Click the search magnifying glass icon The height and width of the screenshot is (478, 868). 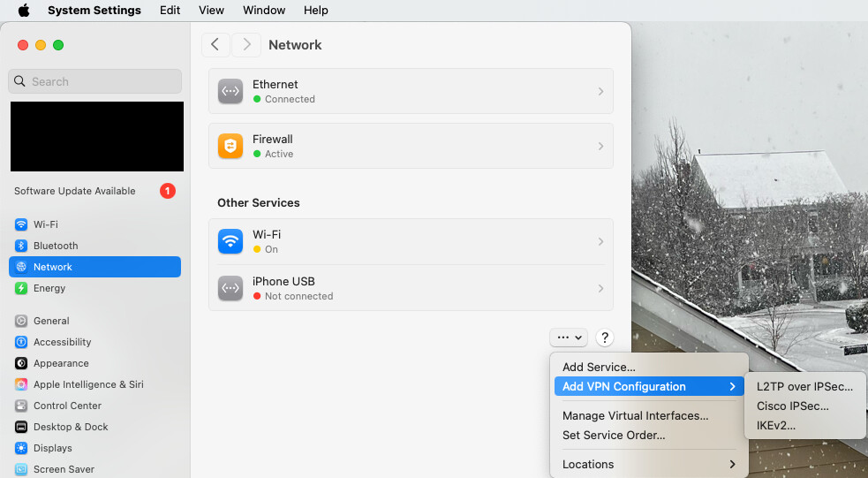(x=19, y=81)
